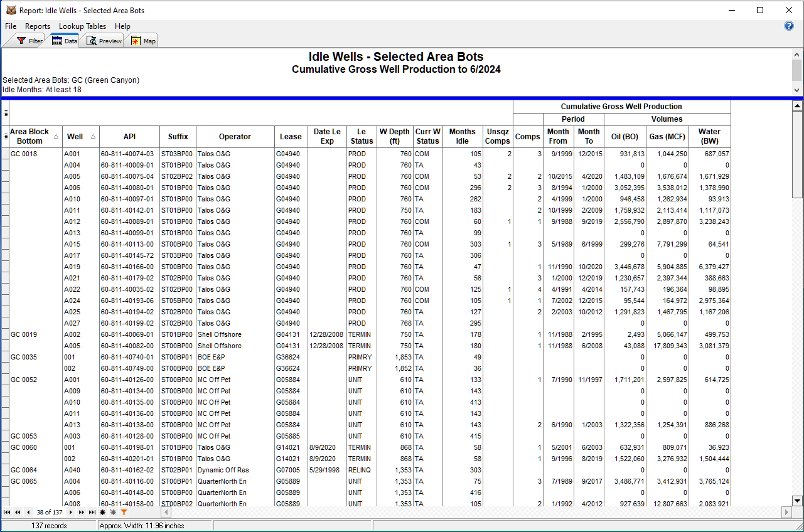Click the Oil (BO) column header

click(624, 136)
